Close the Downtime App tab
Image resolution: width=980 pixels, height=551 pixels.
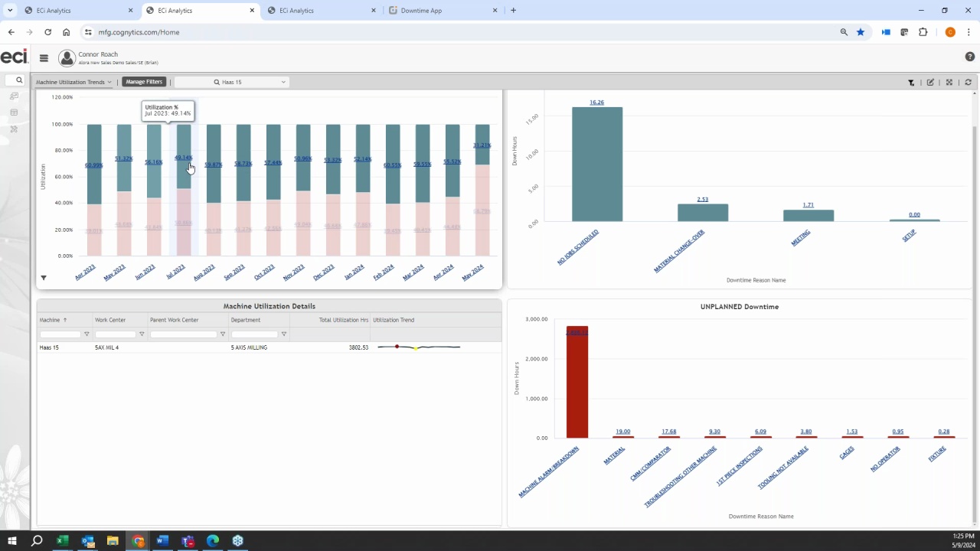495,11
